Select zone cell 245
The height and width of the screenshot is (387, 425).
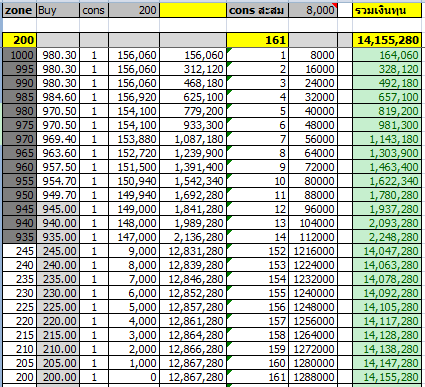tap(19, 251)
